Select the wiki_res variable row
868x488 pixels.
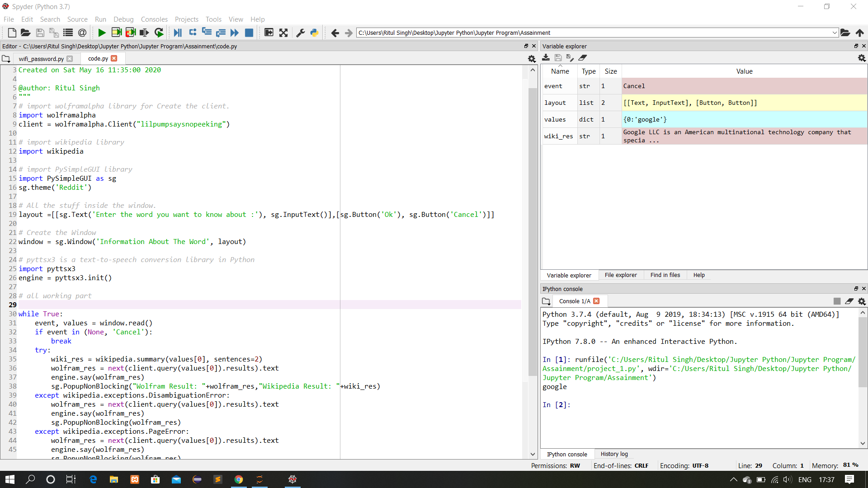click(x=704, y=136)
